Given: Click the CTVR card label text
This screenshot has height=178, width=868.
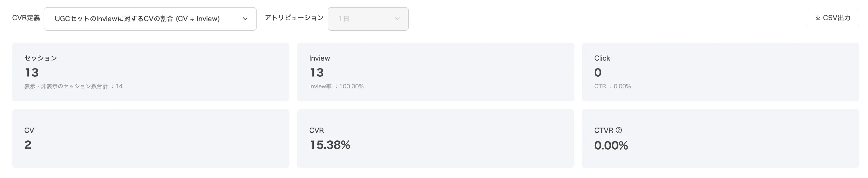Looking at the screenshot, I should 604,131.
